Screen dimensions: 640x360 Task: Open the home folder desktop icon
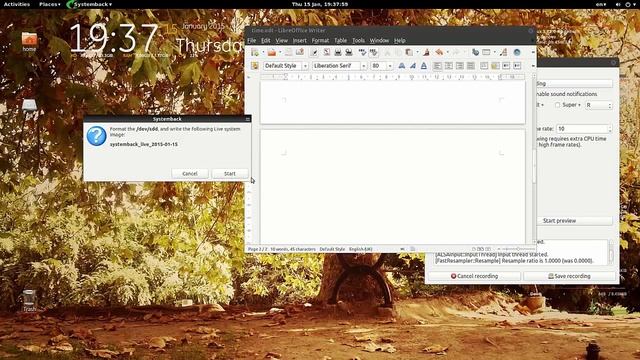(x=29, y=42)
